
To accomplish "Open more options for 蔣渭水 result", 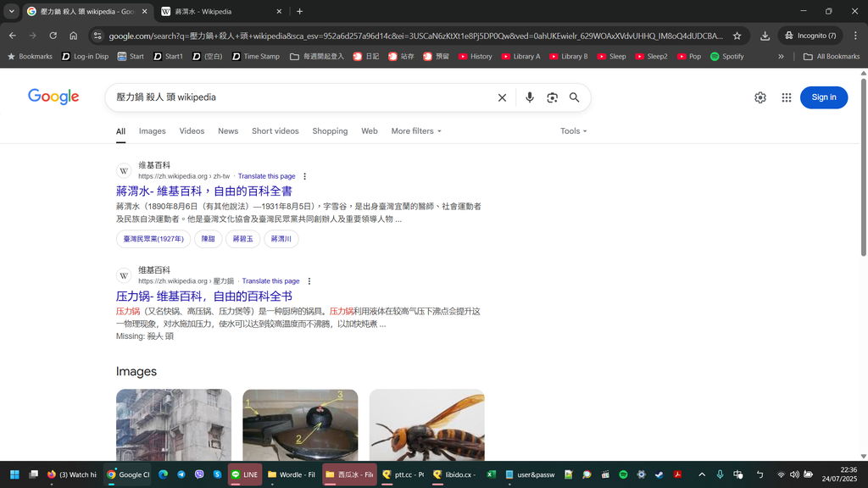I will click(305, 176).
